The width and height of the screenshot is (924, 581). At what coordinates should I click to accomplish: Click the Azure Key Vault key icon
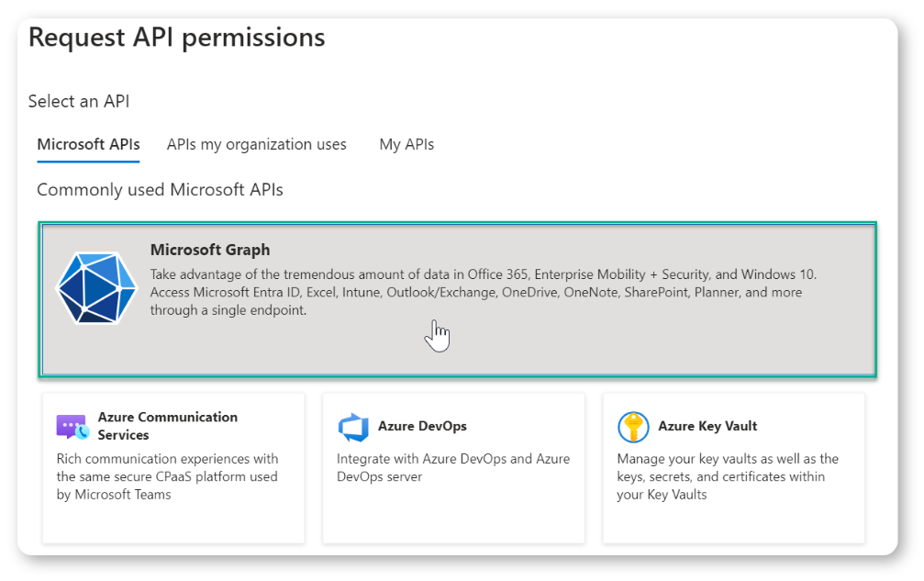[x=633, y=427]
